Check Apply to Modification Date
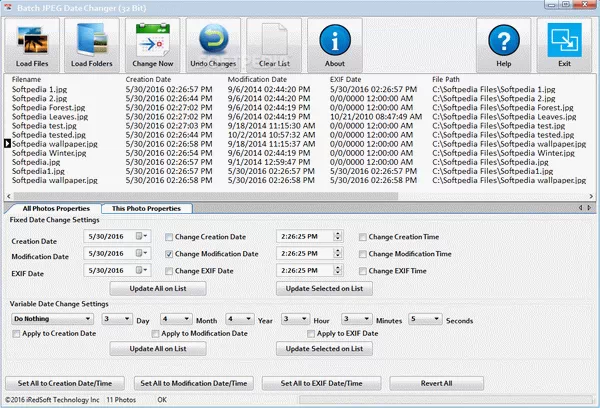600x408 pixels. 155,334
